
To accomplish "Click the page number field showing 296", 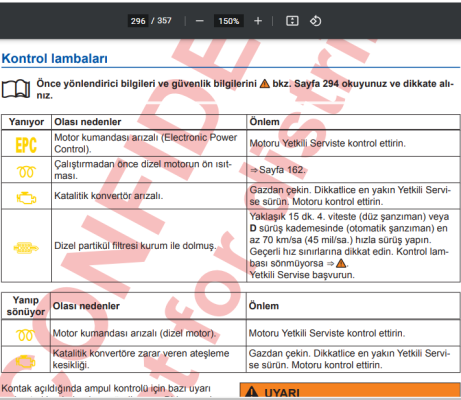I will [x=138, y=21].
